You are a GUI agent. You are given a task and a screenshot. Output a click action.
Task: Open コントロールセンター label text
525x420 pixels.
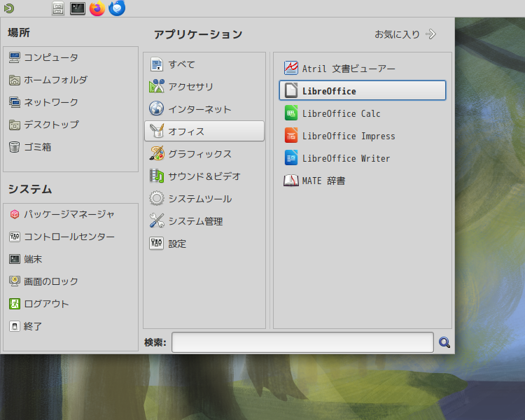pos(69,237)
